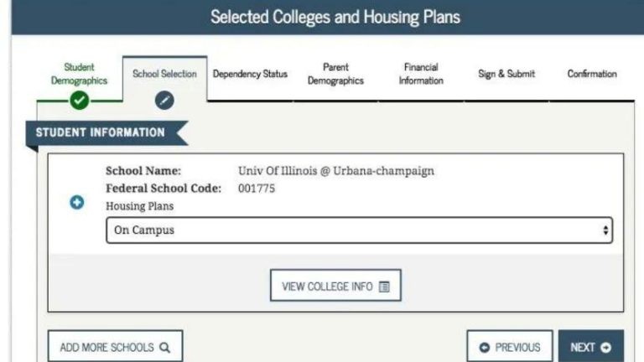
Task: Open the Dependency Status tab
Action: coord(250,74)
